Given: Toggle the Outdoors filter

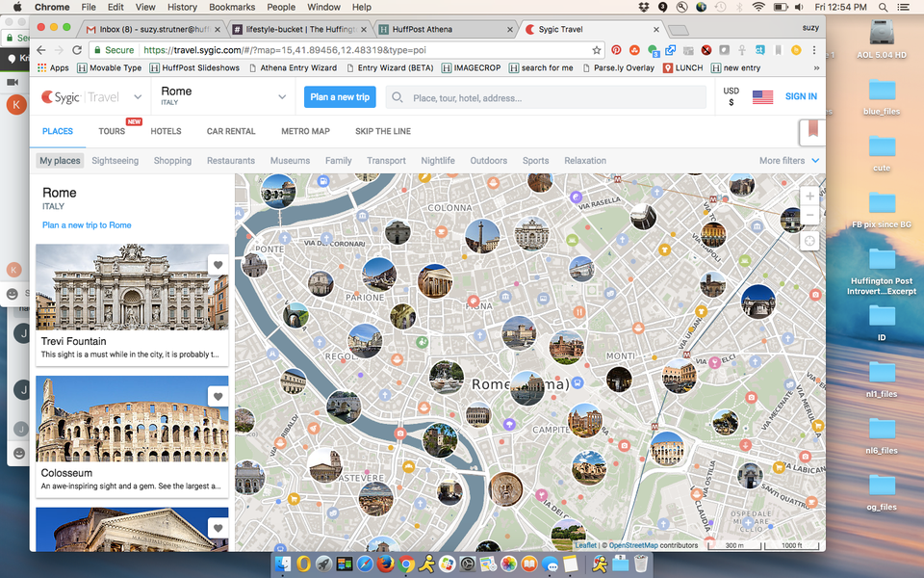Looking at the screenshot, I should pyautogui.click(x=489, y=161).
